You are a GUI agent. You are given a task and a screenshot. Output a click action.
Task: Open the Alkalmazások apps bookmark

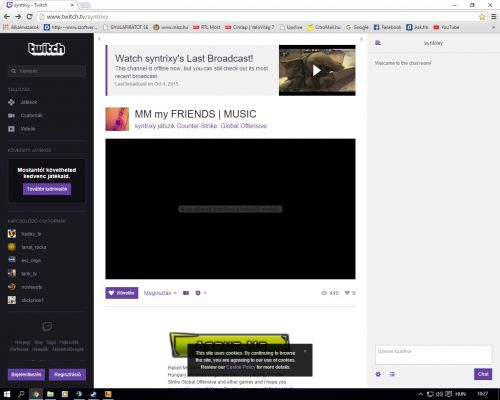coord(21,27)
